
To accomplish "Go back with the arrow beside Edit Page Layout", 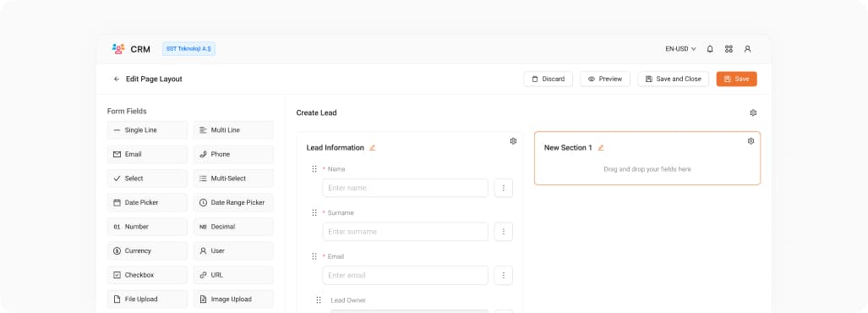I will coord(117,80).
